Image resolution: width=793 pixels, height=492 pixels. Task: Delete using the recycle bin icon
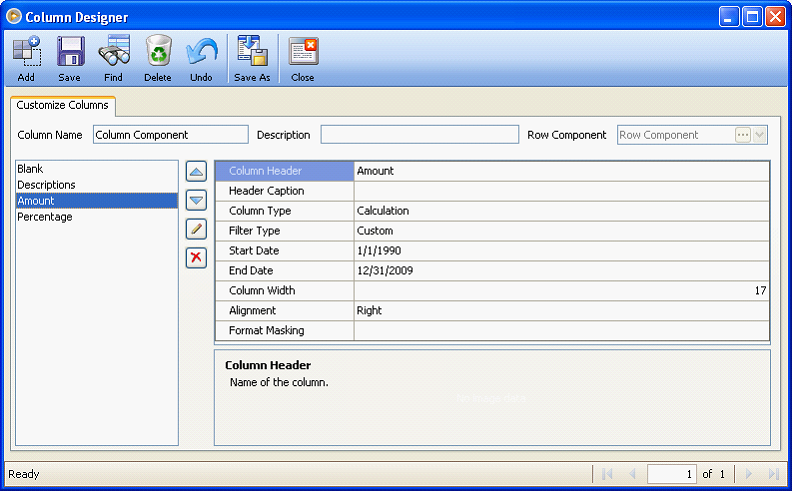[x=158, y=51]
